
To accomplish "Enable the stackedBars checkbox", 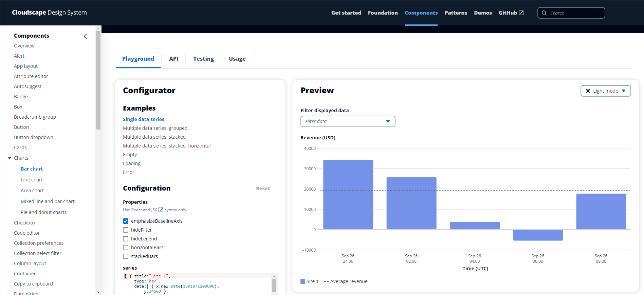I will (x=126, y=256).
